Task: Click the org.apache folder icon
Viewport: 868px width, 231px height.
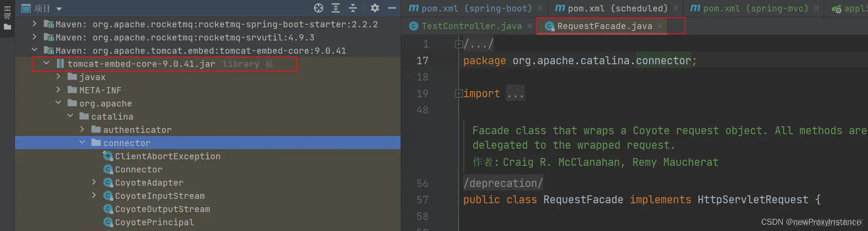Action: (x=72, y=103)
